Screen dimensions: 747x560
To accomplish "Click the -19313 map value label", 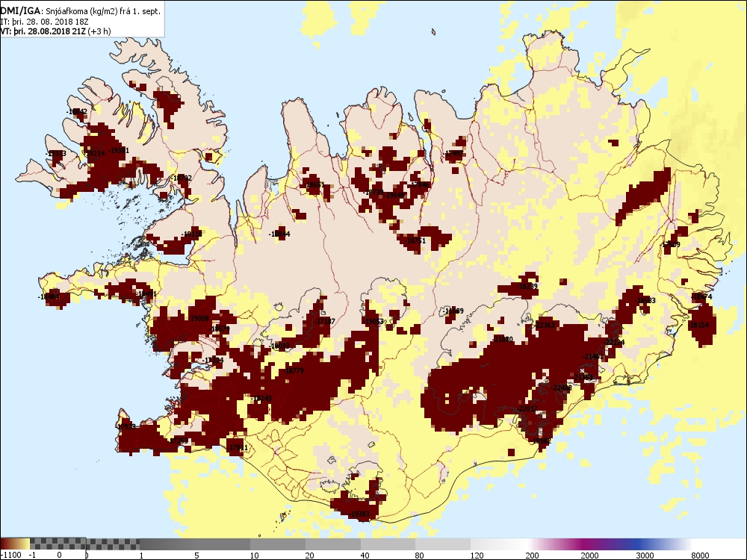I will tap(56, 154).
